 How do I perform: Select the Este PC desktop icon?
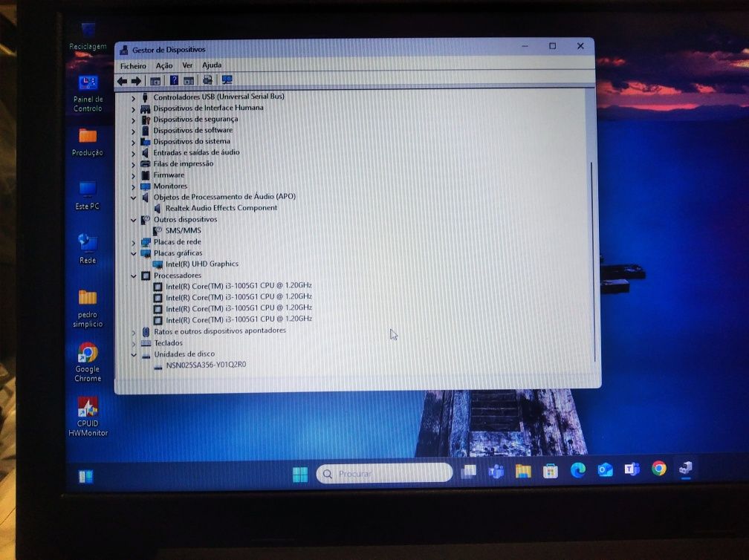[88, 196]
